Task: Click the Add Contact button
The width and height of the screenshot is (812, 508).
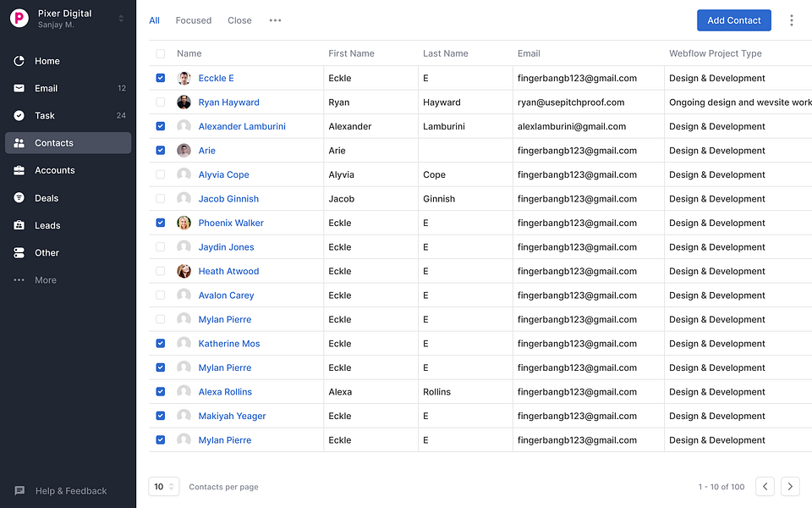Action: click(x=733, y=20)
